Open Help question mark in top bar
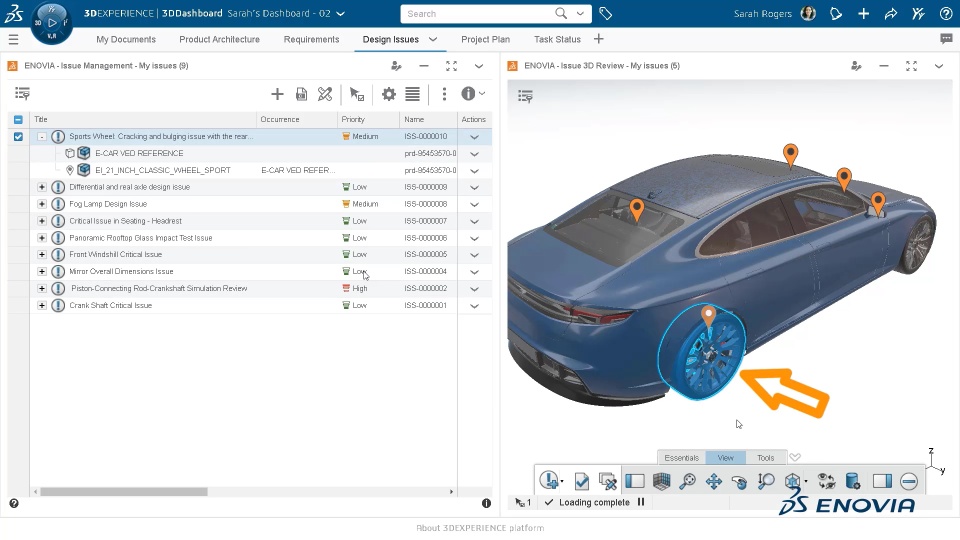960x540 pixels. 945,14
